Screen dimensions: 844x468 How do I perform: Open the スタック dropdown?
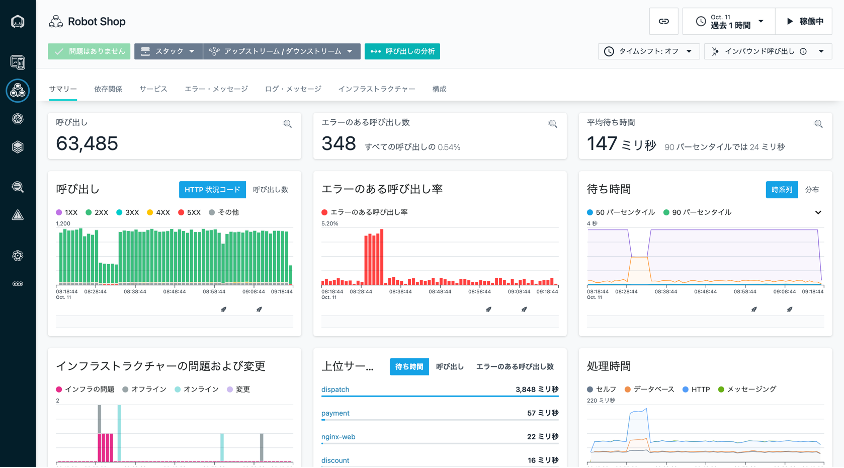point(168,51)
